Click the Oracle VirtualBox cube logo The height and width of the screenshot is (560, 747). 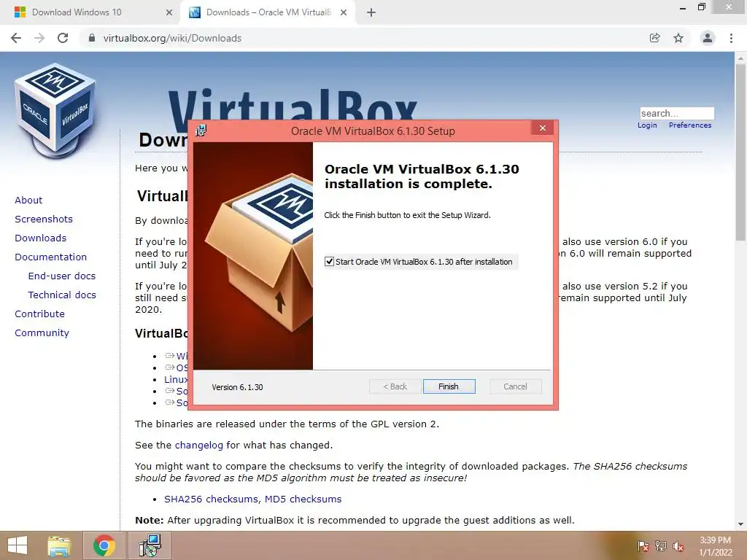[55, 111]
